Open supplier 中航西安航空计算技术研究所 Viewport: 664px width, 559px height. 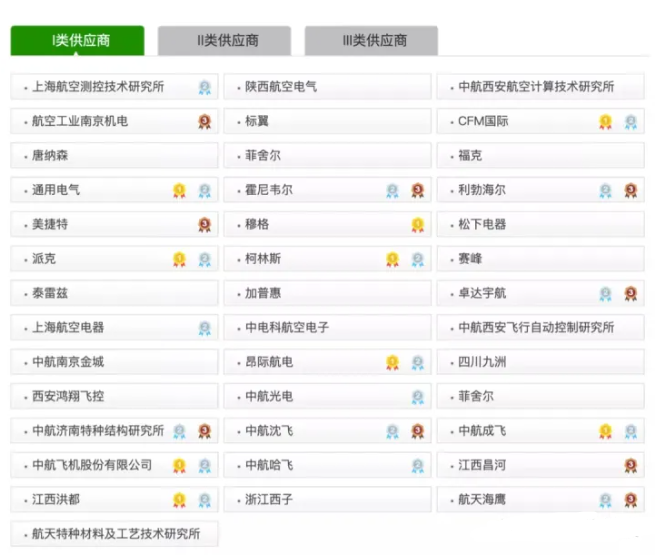(541, 87)
